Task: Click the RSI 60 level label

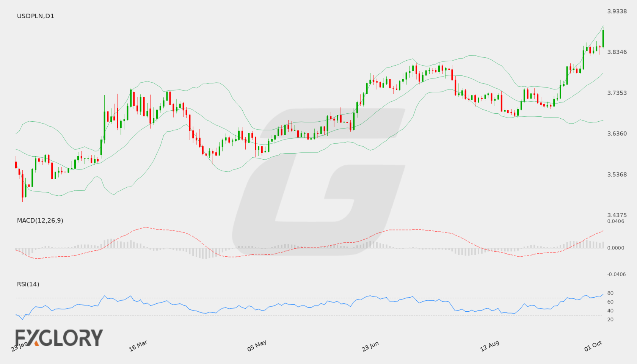Action: 610,302
